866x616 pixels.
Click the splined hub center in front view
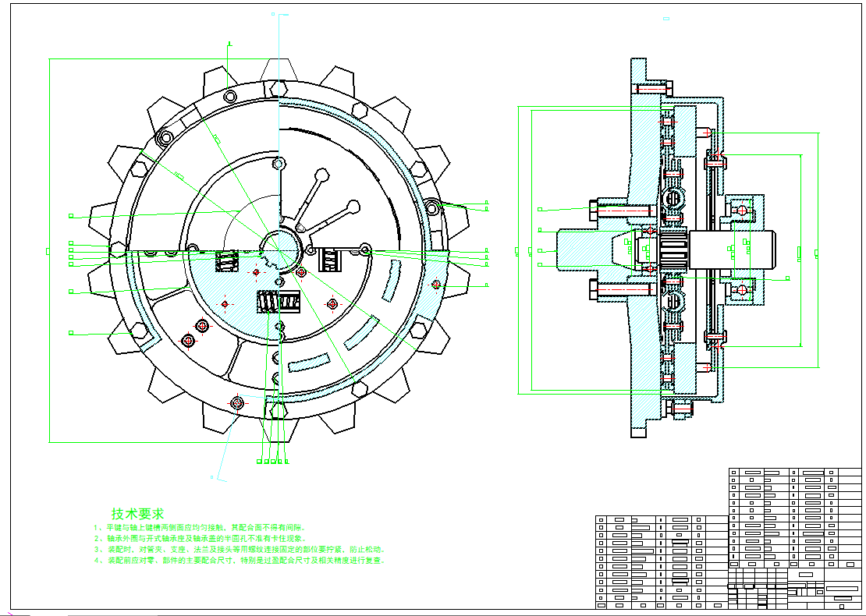click(279, 249)
